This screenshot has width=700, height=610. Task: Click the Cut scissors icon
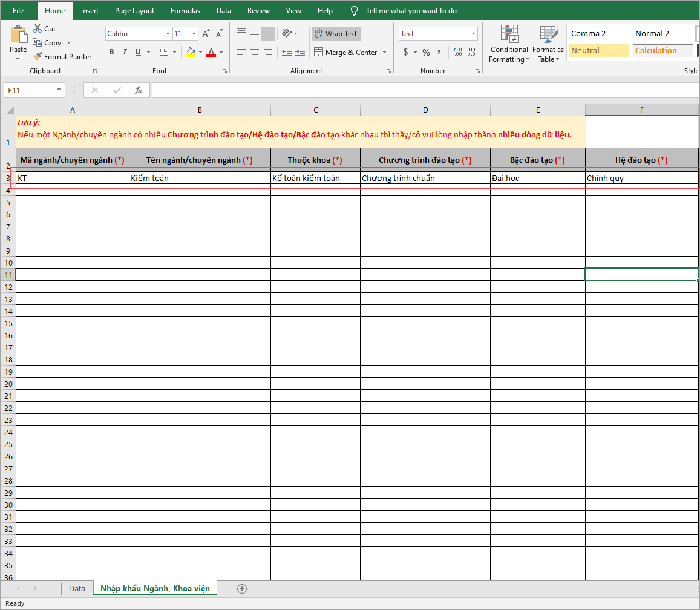(38, 28)
